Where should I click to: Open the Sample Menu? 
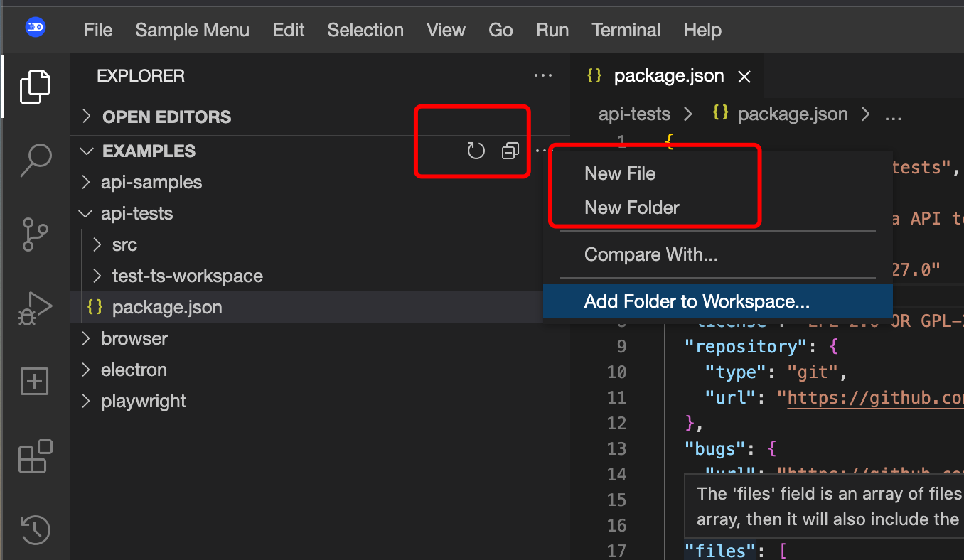(192, 30)
